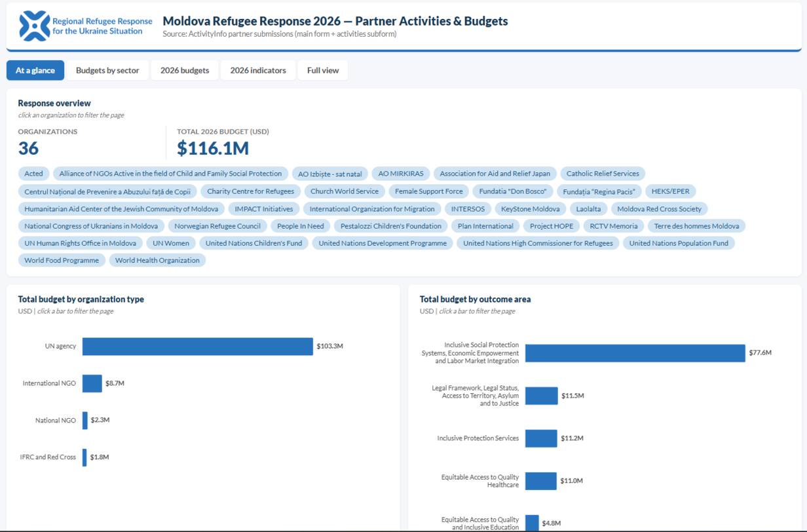Click the INTERSOS chip

tap(468, 209)
